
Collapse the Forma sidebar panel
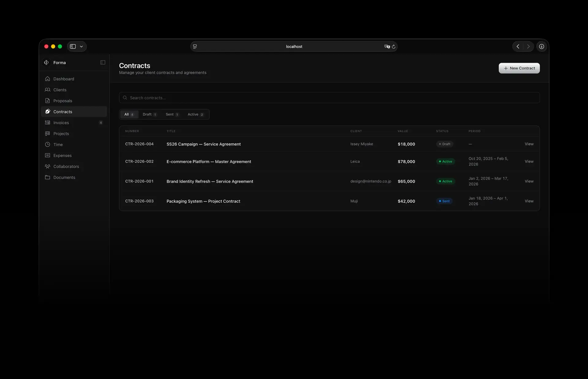[x=103, y=62]
